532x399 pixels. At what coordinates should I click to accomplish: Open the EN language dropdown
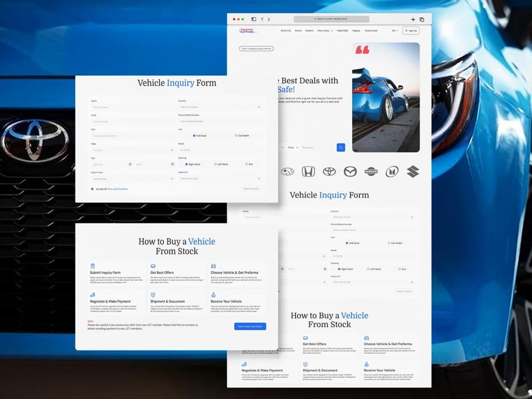point(395,30)
